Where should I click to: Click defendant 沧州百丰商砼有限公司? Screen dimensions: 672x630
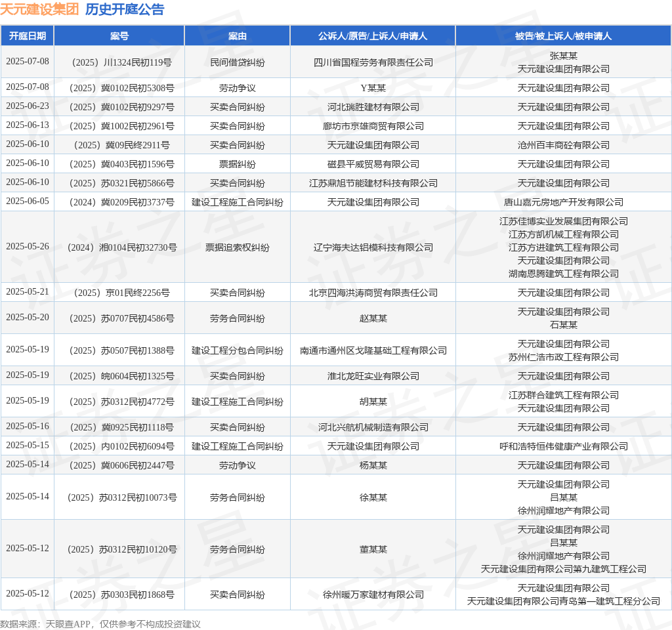(x=563, y=145)
